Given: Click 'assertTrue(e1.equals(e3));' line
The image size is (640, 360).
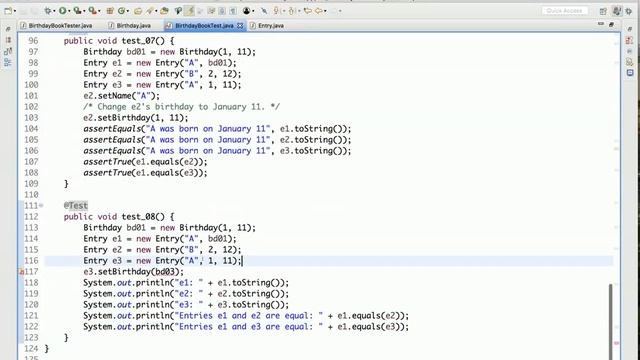Looking at the screenshot, I should pos(145,173).
